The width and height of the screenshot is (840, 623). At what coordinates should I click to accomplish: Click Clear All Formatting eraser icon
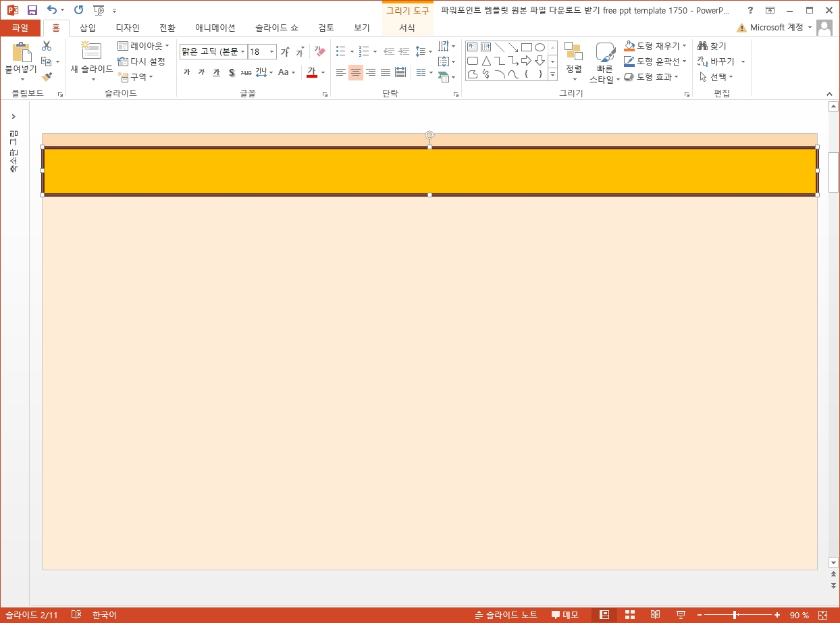coord(319,52)
